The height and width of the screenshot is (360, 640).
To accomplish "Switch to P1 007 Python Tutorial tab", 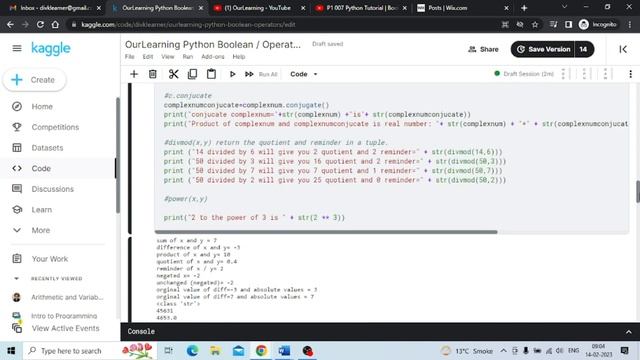I will (x=361, y=8).
